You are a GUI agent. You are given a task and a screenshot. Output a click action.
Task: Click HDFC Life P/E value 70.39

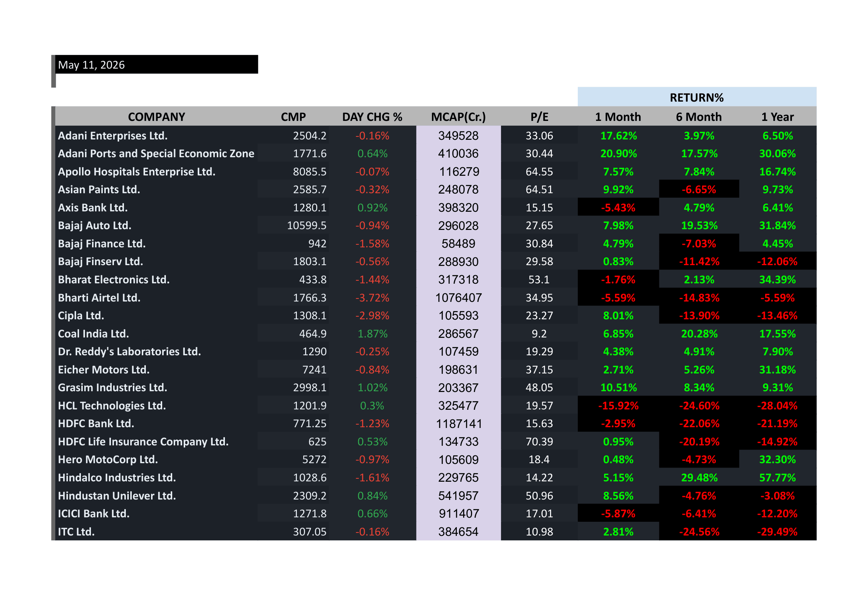point(540,442)
